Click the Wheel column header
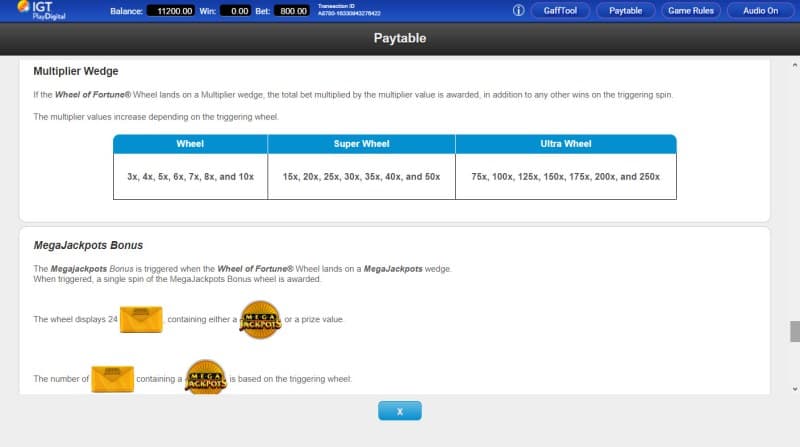The width and height of the screenshot is (800, 447). tap(190, 144)
